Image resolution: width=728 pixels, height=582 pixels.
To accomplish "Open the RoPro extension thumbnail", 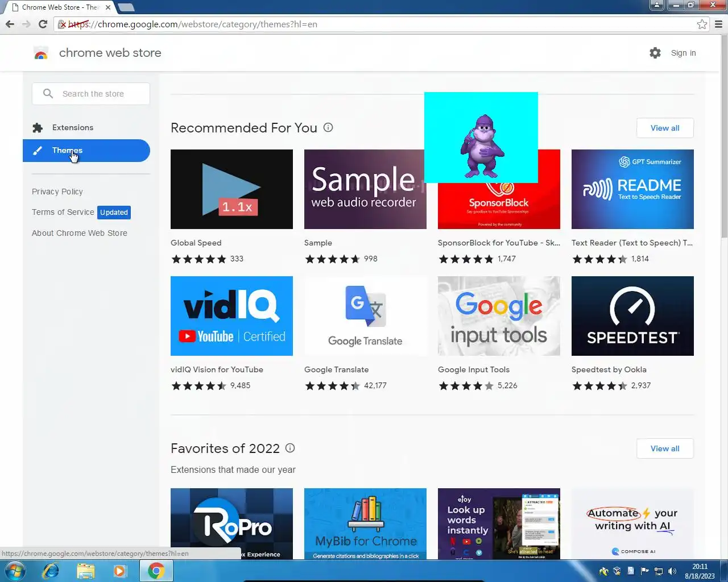I will click(231, 523).
